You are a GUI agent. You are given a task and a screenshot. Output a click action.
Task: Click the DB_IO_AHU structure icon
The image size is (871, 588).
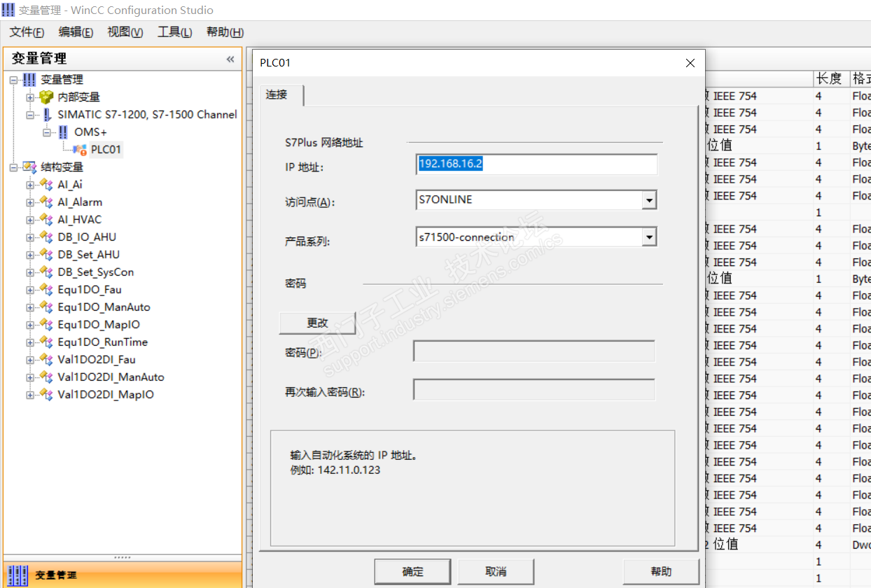point(47,237)
